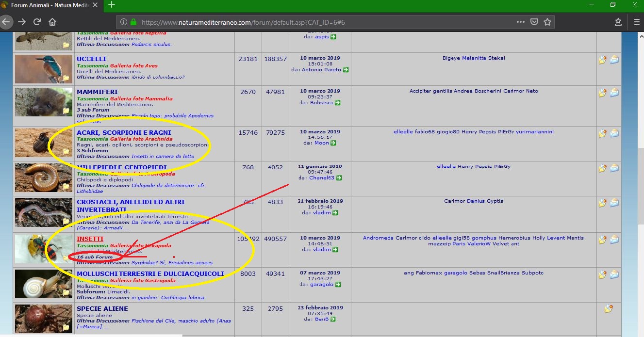This screenshot has height=337, width=644.
Task: Jump to last post via green arrow by Antonio Pareto
Action: click(346, 70)
